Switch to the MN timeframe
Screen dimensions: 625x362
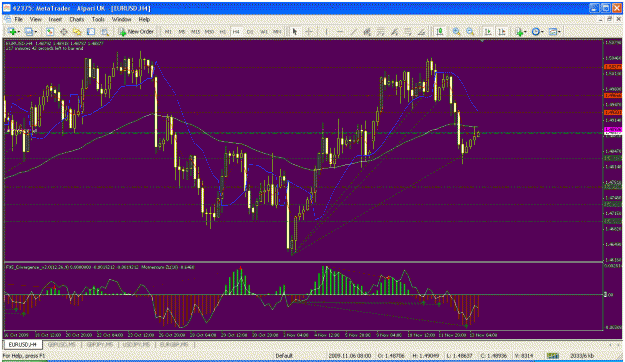coord(277,31)
